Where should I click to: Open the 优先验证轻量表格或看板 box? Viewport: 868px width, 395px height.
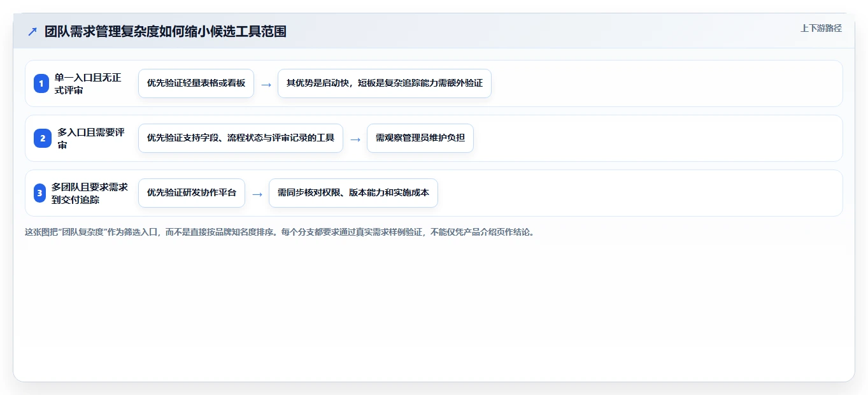[196, 83]
